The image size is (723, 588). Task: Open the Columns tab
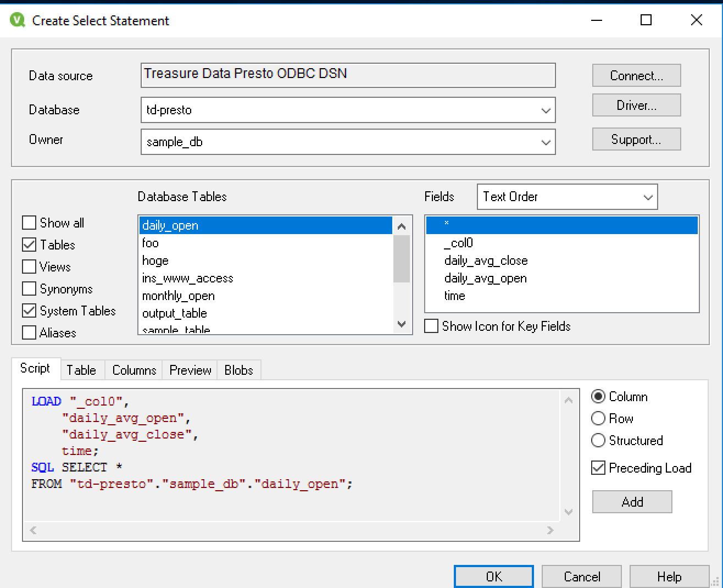pyautogui.click(x=134, y=370)
